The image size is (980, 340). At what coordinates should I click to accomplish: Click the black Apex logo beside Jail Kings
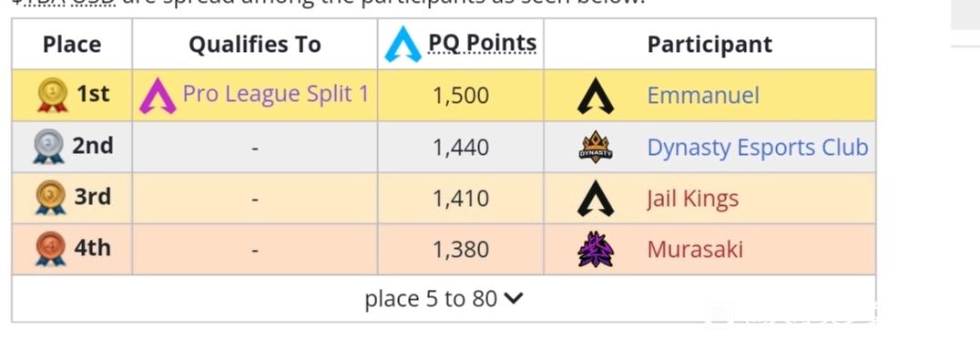click(595, 198)
